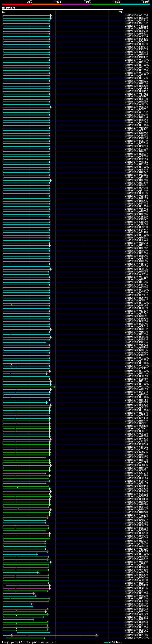This screenshot has height=644, width=152.
Task: Select hit label UniRef100_A9RQE4
Action: tap(136, 37)
